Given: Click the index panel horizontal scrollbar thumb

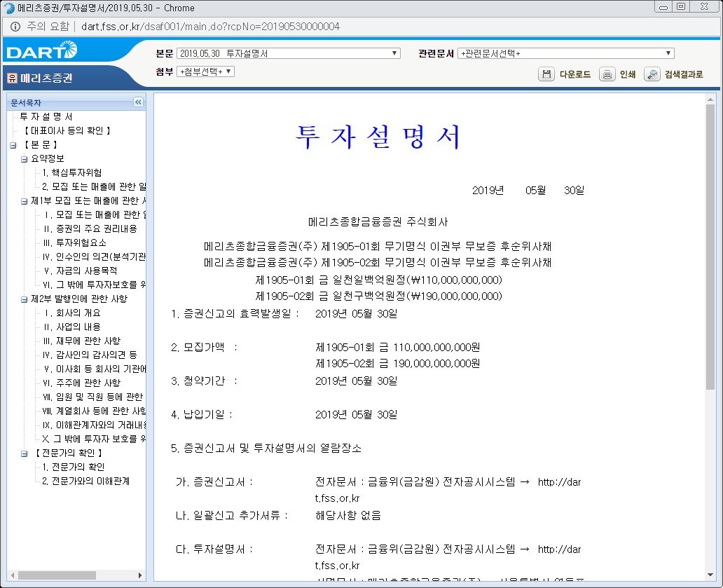Looking at the screenshot, I should (57, 575).
